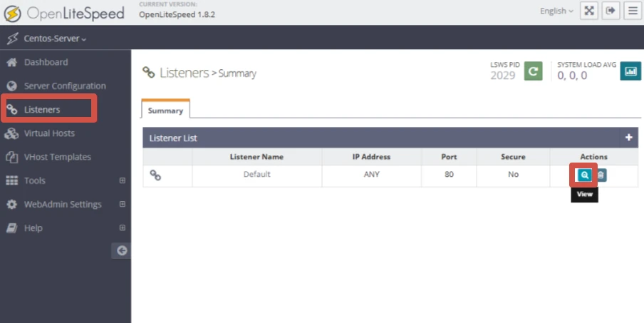
Task: Select Listeners in the sidebar
Action: [x=42, y=109]
